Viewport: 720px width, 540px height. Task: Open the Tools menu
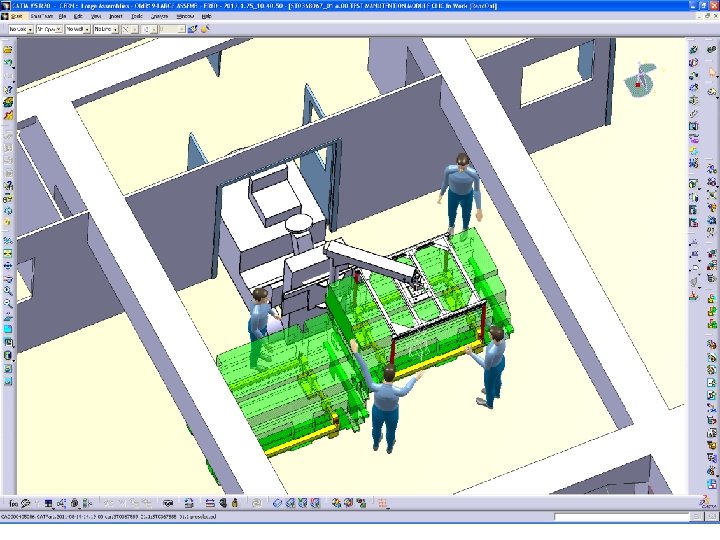tap(137, 16)
